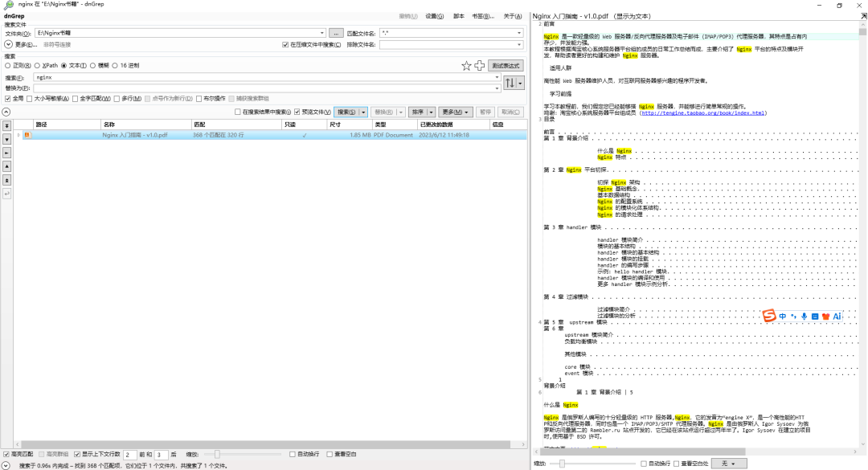Viewport: 868px width, 470px height.
Task: Open the 关于 about menu
Action: [513, 16]
